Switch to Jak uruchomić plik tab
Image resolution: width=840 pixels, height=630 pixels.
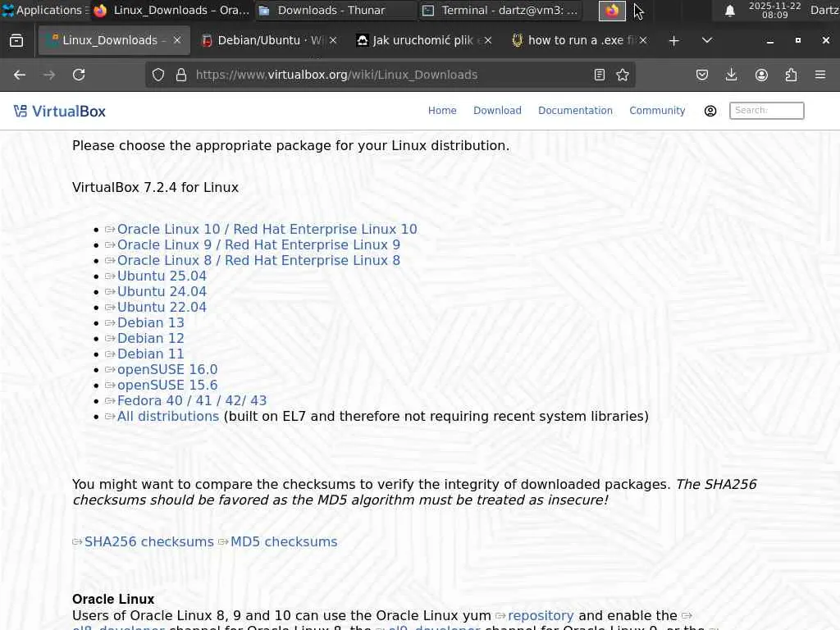pos(423,40)
